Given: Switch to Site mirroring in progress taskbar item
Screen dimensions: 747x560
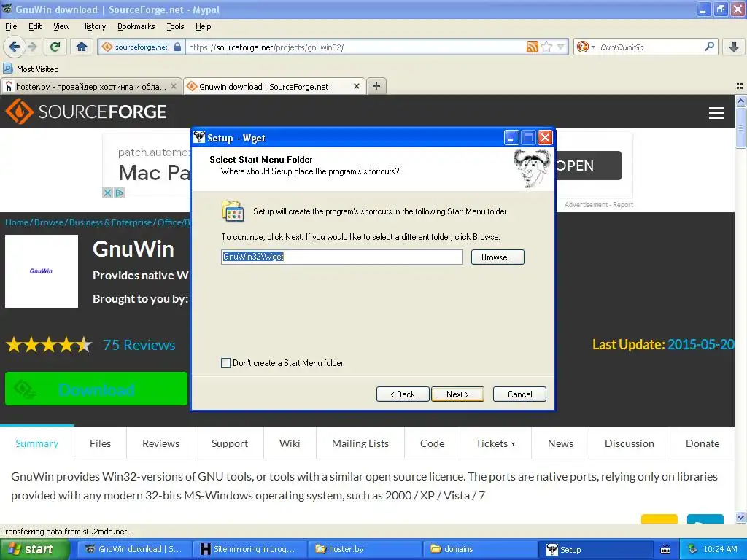Looking at the screenshot, I should [251, 549].
